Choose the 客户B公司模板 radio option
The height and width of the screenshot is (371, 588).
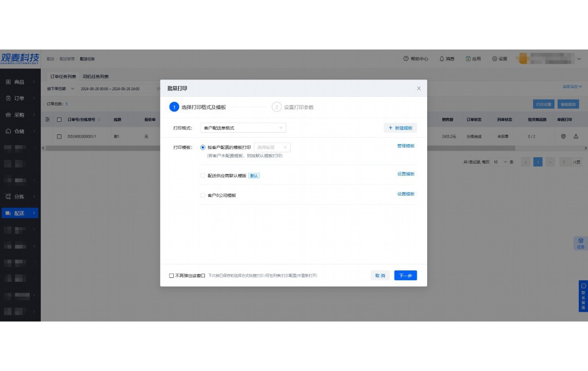click(x=203, y=195)
